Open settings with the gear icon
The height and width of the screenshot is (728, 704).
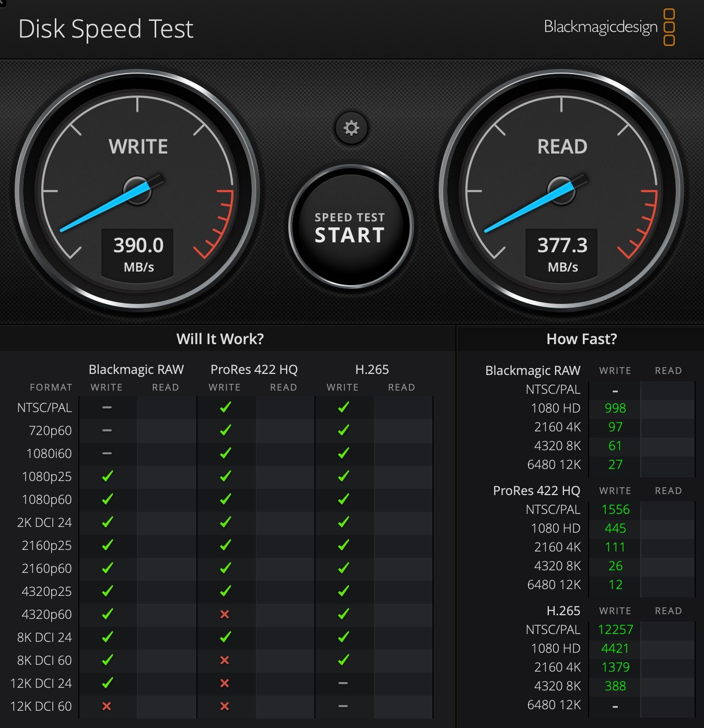(351, 128)
